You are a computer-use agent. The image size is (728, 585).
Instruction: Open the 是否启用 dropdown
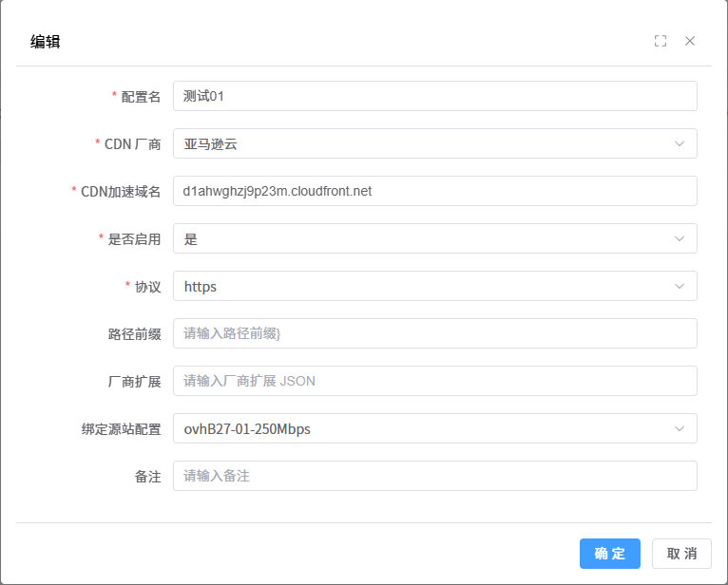(435, 238)
